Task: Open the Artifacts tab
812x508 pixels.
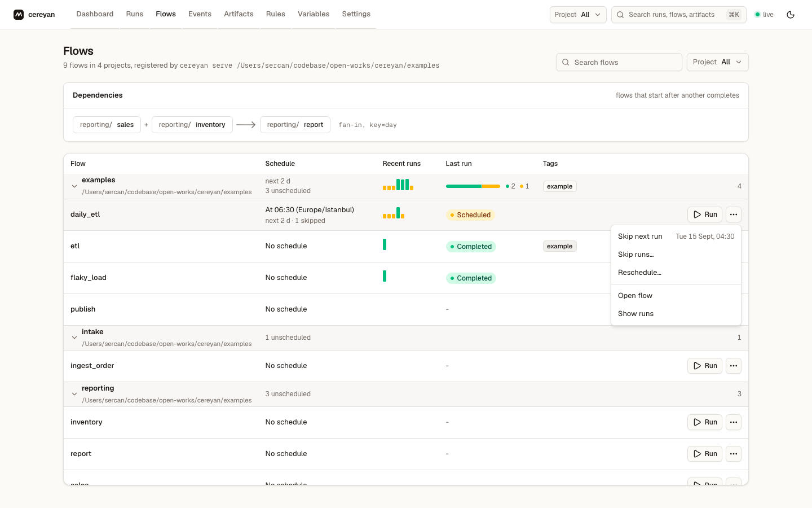Action: (x=239, y=14)
